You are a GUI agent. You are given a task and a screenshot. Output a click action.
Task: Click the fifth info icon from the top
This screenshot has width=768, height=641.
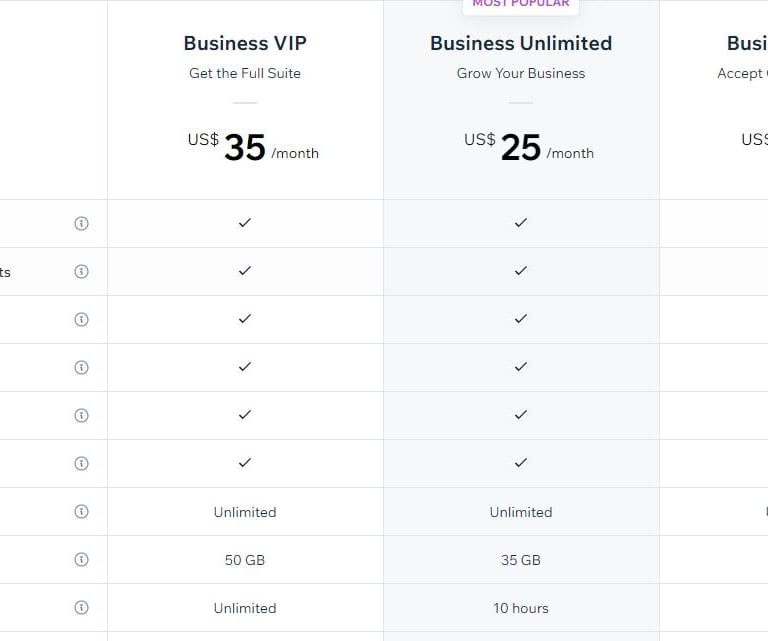[82, 415]
